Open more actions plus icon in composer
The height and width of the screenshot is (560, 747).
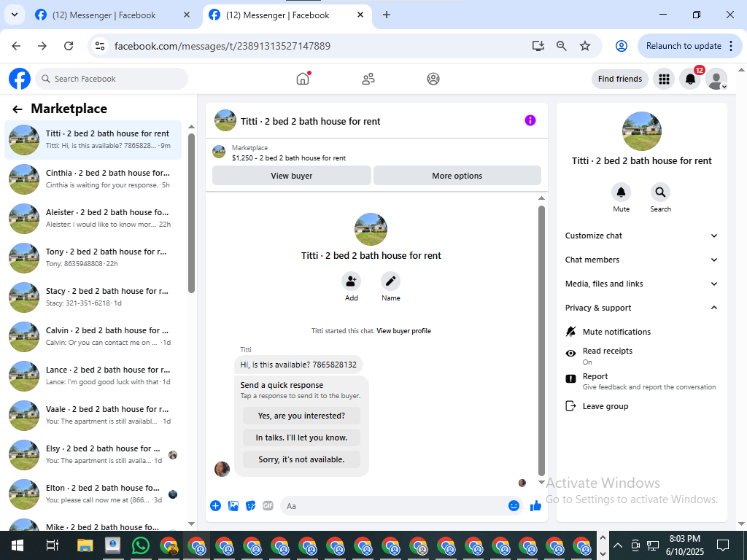click(215, 506)
